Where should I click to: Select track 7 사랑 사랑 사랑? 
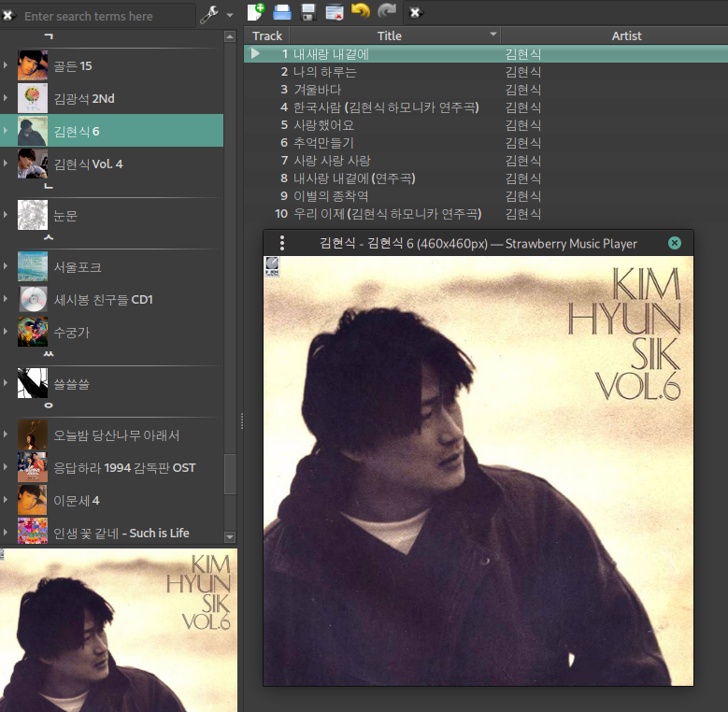[x=486, y=160]
